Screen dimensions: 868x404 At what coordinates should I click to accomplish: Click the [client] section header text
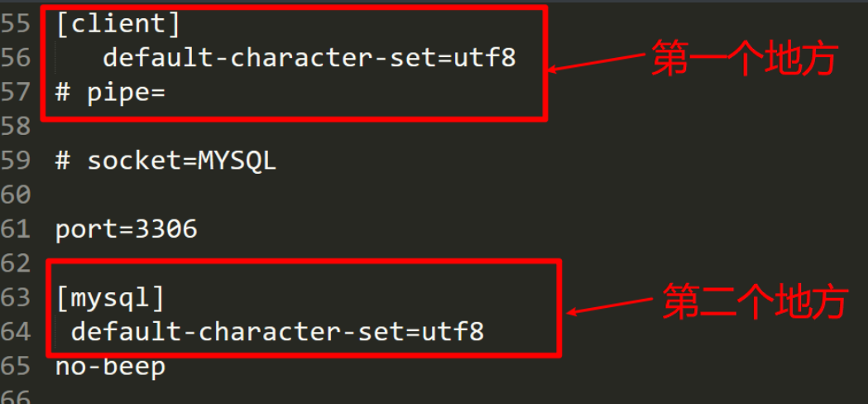(117, 24)
